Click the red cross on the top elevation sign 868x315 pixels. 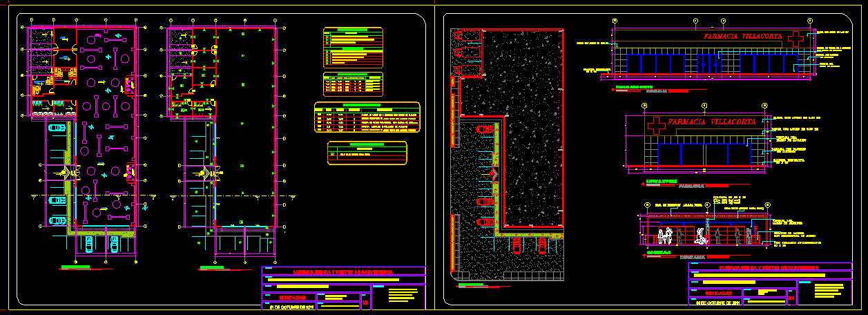[x=797, y=38]
